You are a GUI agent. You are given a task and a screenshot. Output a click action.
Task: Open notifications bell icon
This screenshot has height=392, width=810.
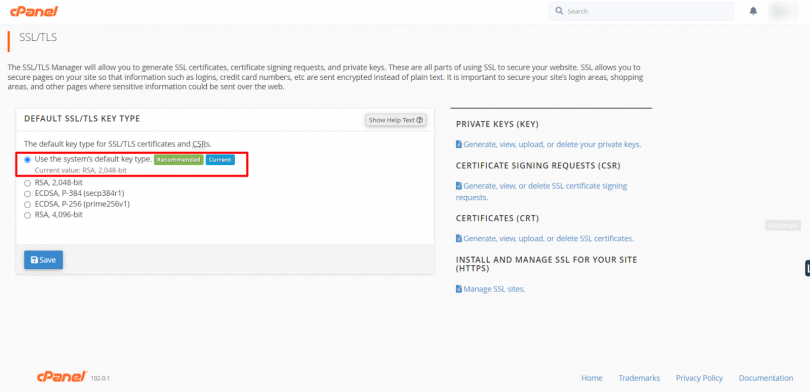[x=753, y=11]
